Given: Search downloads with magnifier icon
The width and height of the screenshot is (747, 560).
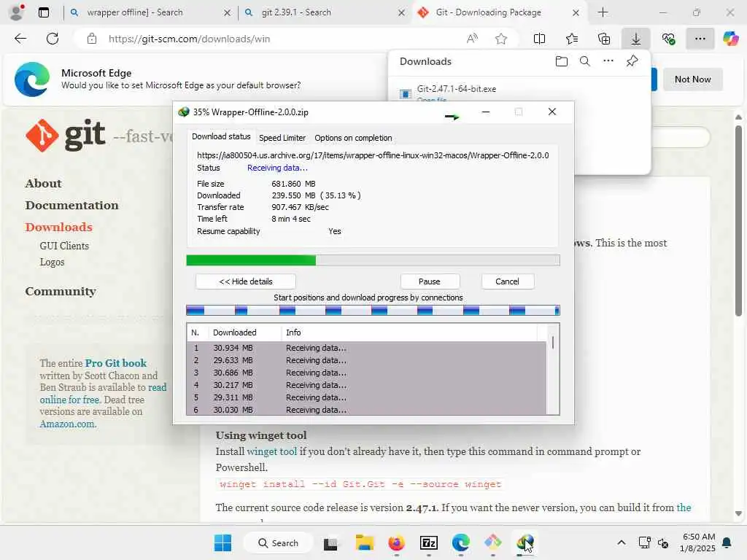Looking at the screenshot, I should pyautogui.click(x=584, y=61).
